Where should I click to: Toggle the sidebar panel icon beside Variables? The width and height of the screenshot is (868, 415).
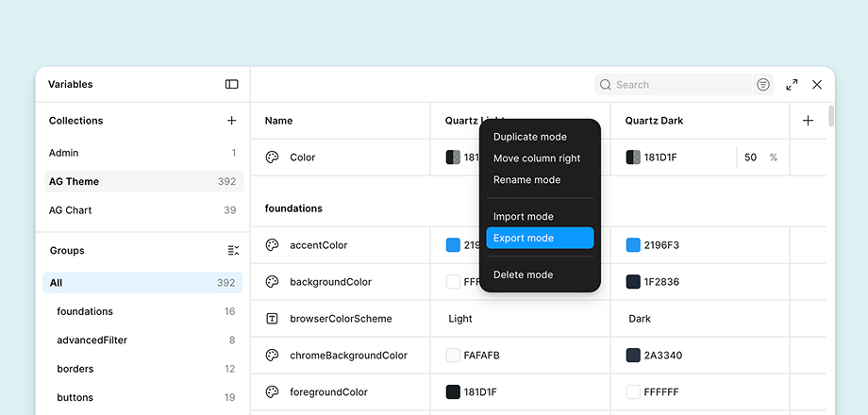[231, 84]
